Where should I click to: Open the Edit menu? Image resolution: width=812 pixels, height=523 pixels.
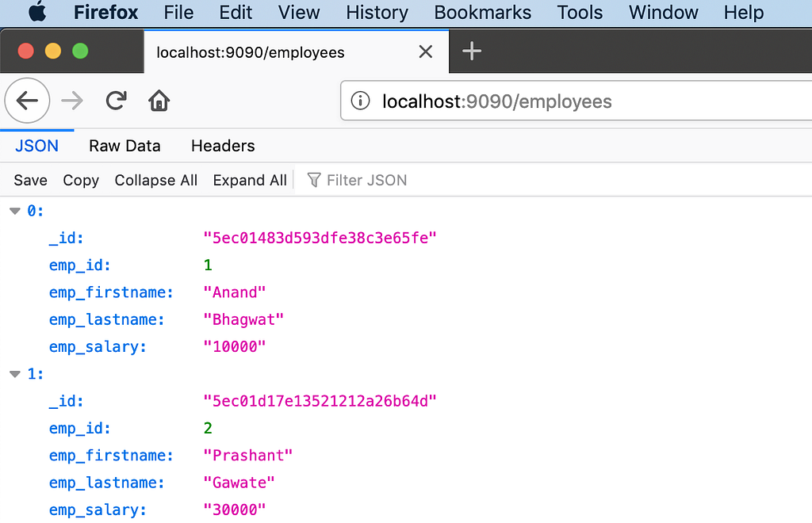[236, 13]
